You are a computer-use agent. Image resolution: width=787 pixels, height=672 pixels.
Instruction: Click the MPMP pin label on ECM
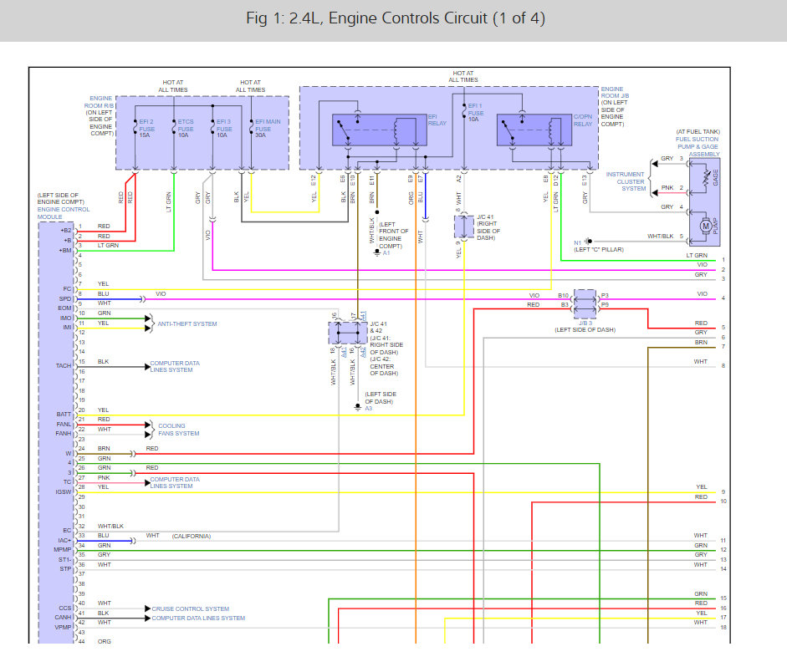[x=63, y=550]
